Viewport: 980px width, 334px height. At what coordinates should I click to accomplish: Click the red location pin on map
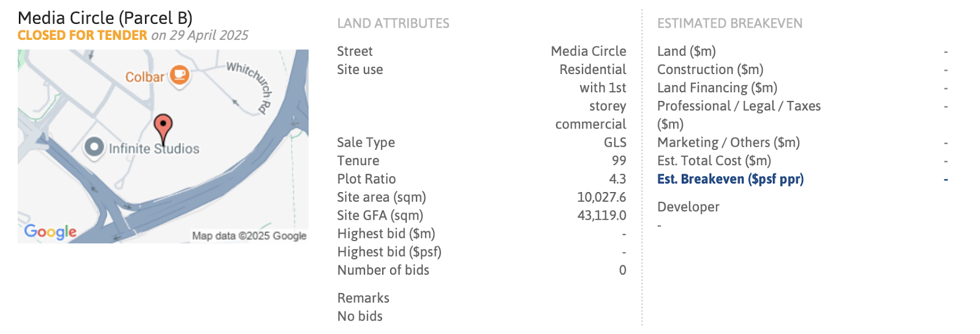pyautogui.click(x=163, y=128)
